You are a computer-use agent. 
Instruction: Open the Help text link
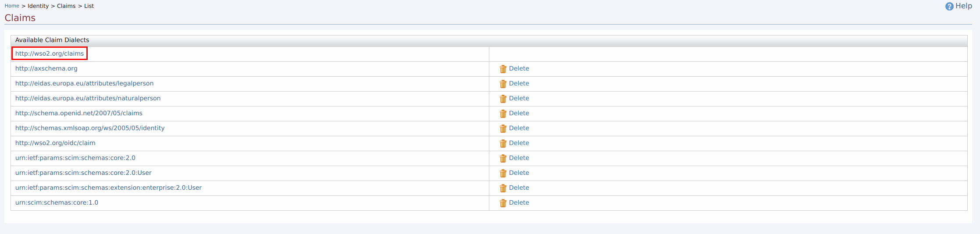(964, 6)
